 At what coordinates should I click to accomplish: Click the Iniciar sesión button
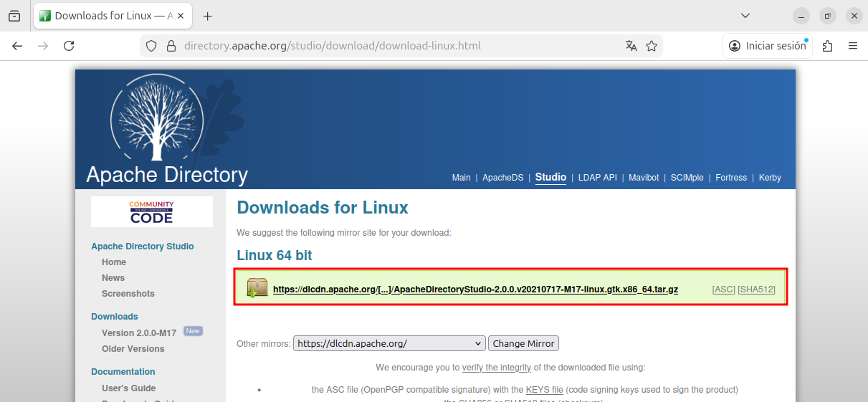(x=768, y=46)
